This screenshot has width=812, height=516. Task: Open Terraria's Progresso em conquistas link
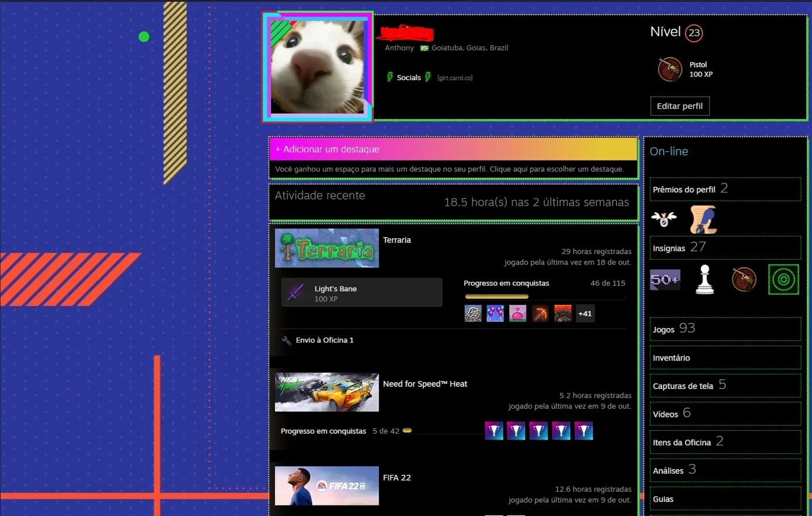506,284
